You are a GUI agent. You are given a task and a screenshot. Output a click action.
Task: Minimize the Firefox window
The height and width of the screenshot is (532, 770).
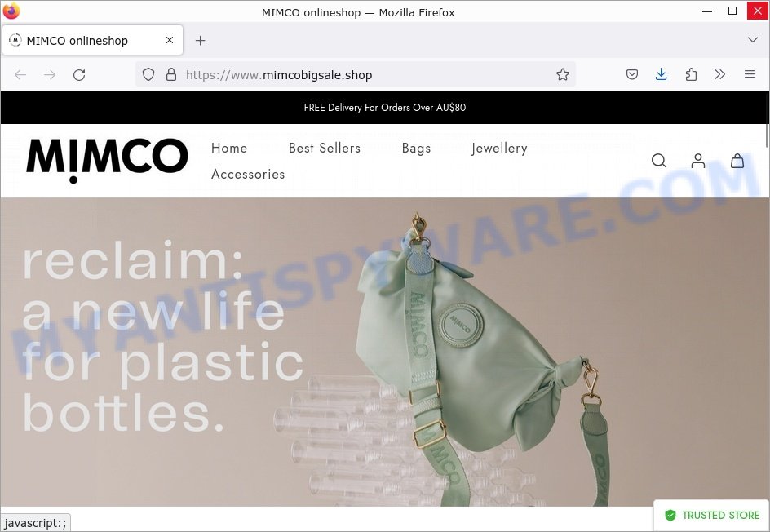[x=707, y=11]
